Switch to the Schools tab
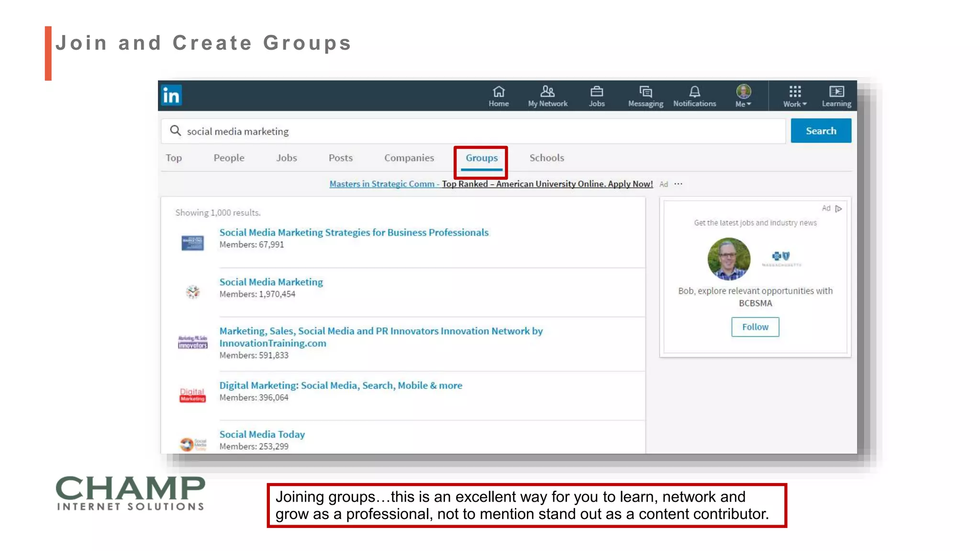 [546, 158]
